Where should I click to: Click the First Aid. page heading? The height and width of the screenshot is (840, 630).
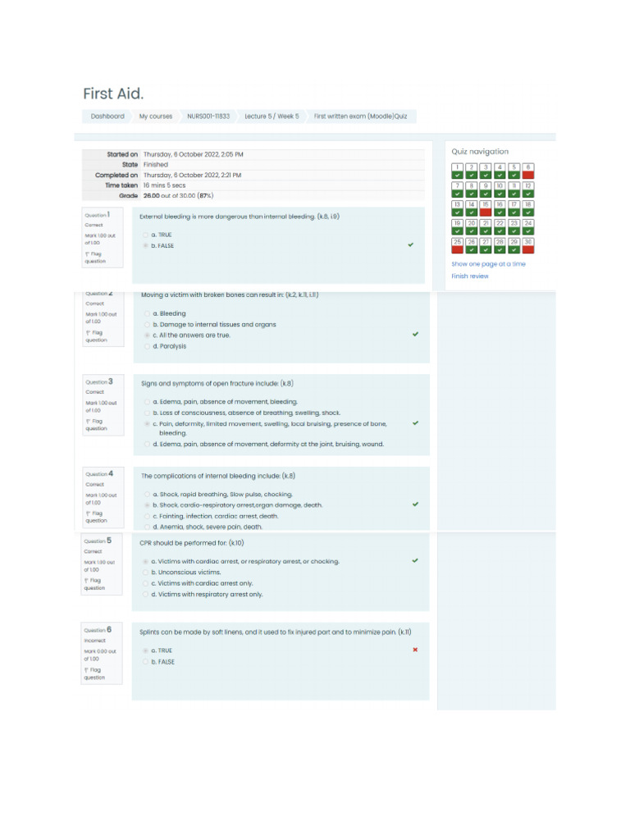(x=113, y=94)
